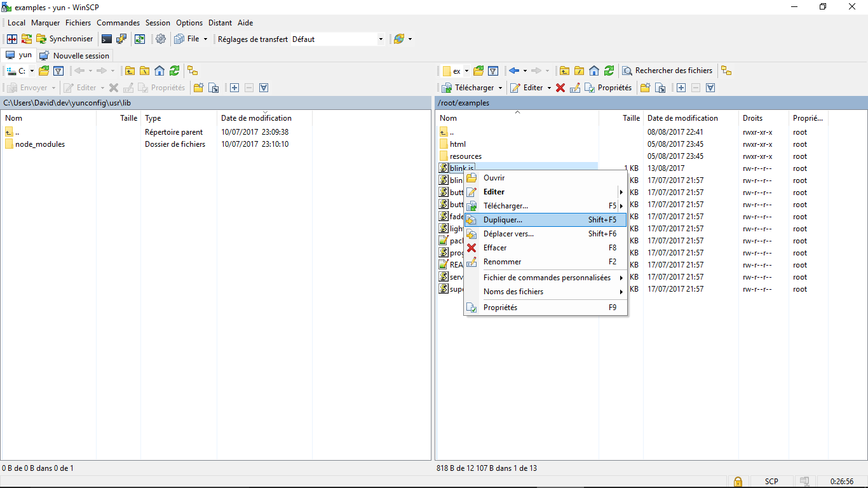Expand the remote Editer toolbar dropdown arrow
868x488 pixels.
(549, 88)
